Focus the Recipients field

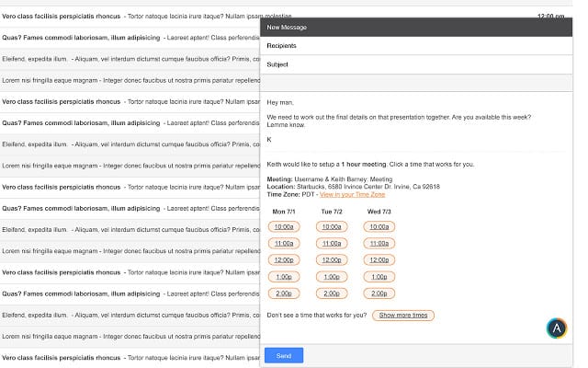tap(416, 46)
